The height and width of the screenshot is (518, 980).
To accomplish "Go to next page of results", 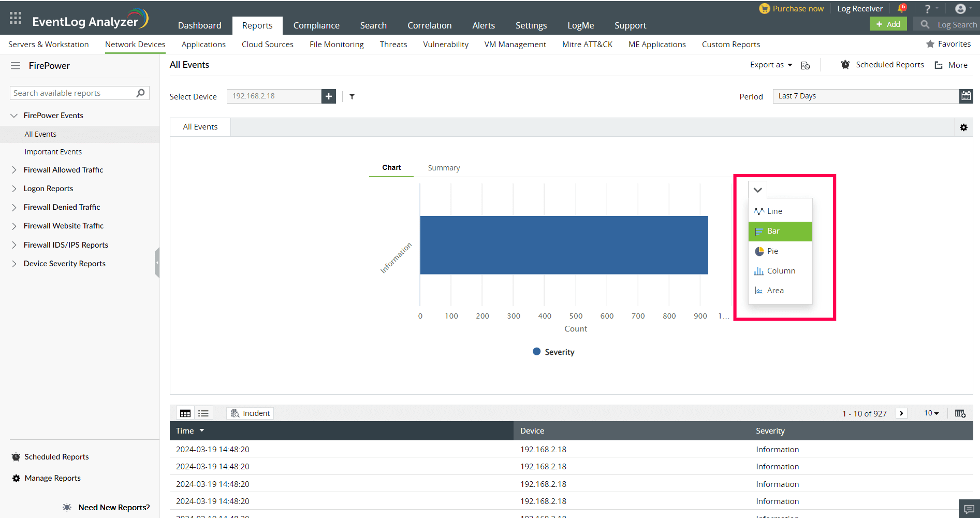I will (x=902, y=413).
